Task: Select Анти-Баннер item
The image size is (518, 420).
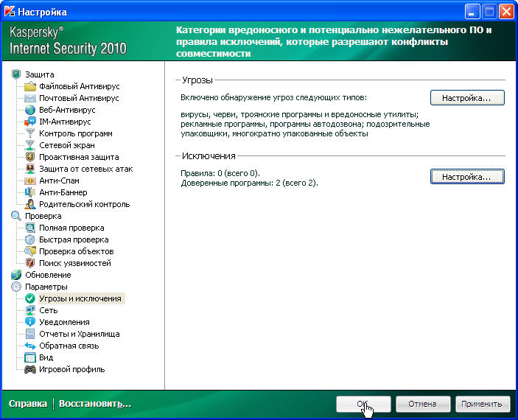Action: tap(63, 192)
